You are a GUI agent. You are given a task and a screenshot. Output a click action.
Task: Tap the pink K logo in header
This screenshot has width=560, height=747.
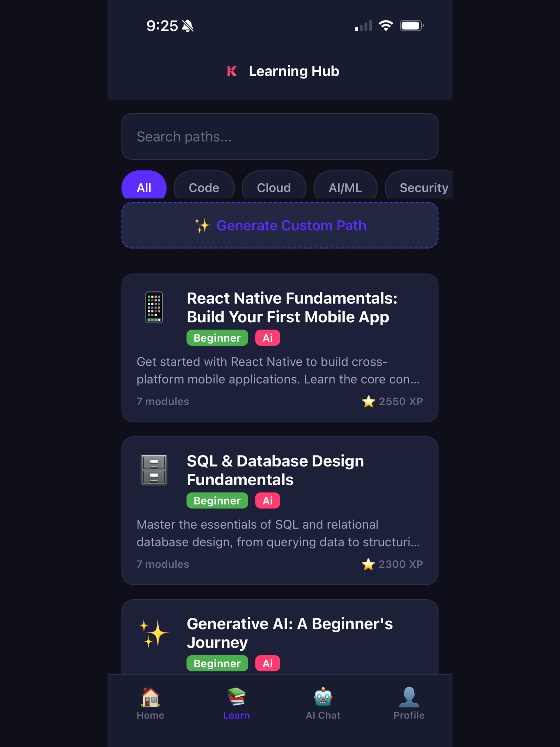232,71
